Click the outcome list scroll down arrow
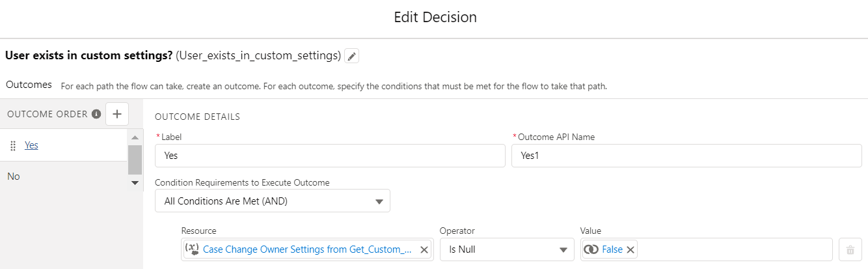868x269 pixels. coord(135,183)
